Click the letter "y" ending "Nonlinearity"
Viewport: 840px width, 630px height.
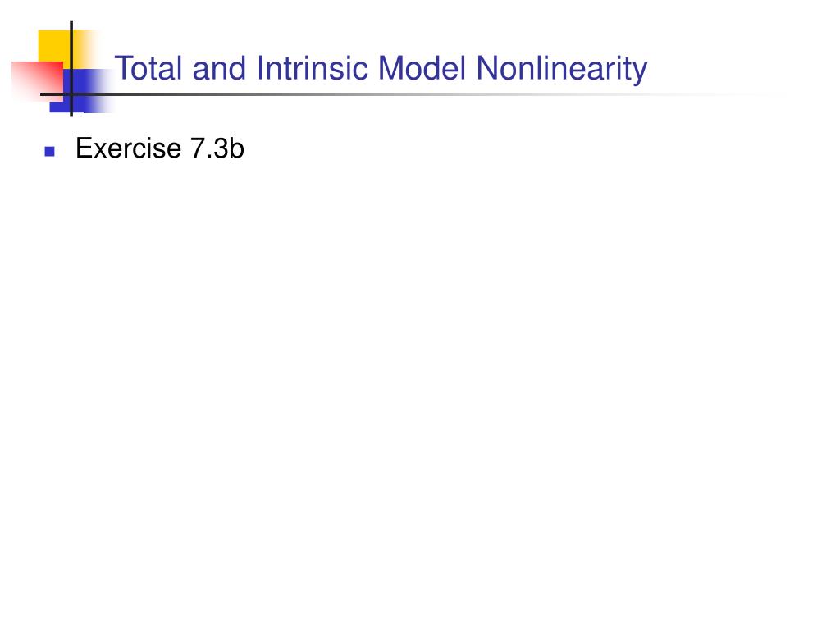pyautogui.click(x=641, y=73)
